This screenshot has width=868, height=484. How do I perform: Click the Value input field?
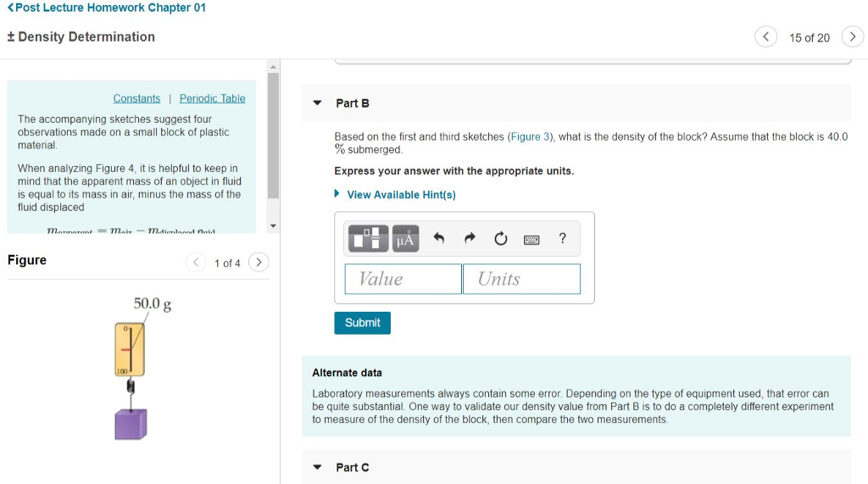[403, 279]
